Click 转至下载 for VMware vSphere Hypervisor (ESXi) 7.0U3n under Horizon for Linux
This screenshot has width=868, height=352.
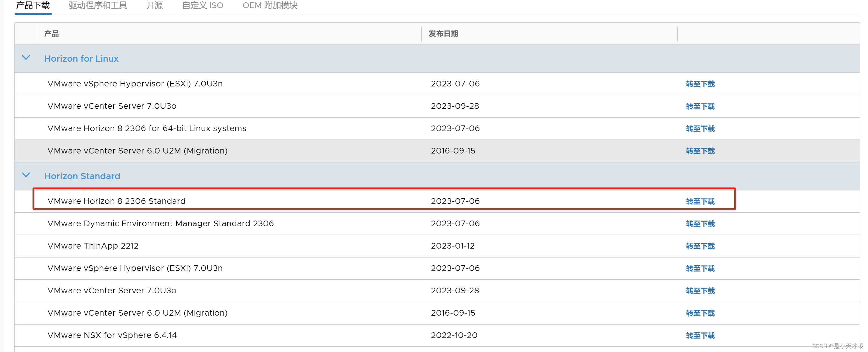pos(700,84)
